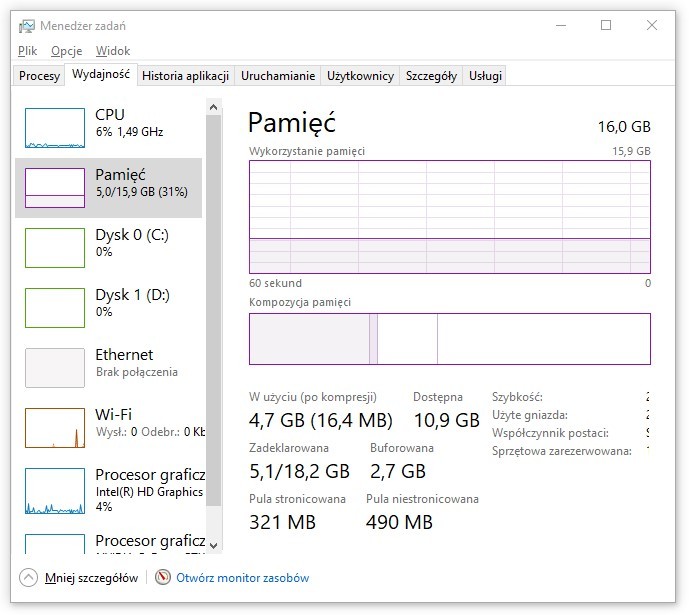Click the Mniej szczegółów button label

91,578
